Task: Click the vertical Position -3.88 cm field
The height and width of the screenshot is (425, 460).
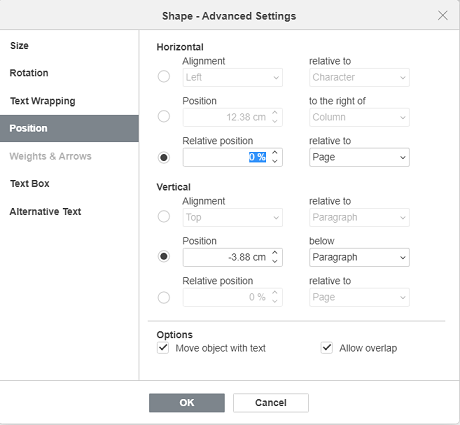Action: (x=227, y=257)
